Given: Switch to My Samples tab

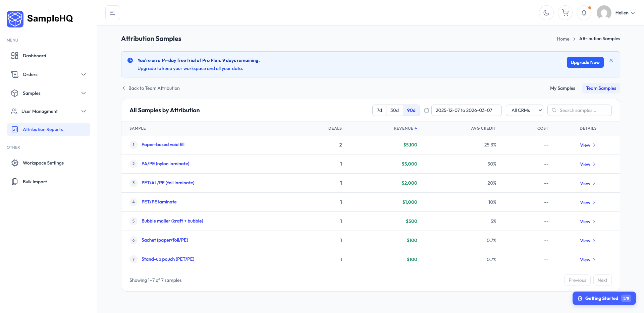Looking at the screenshot, I should pos(562,88).
